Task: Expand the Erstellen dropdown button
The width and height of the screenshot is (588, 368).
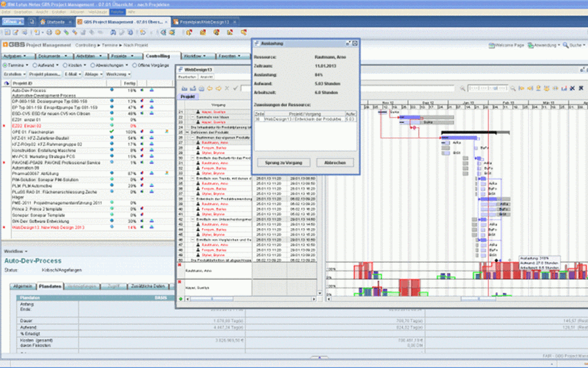Action: [15, 75]
